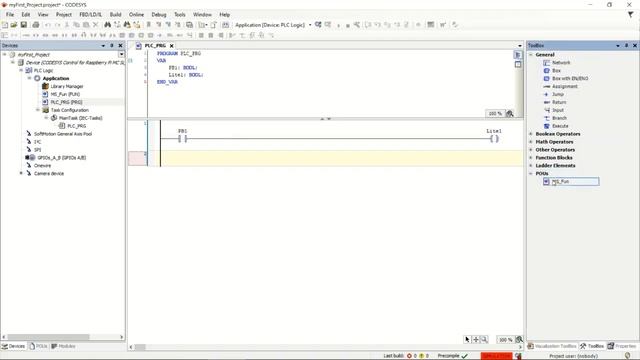Screen dimensions: 640x360
Task: Open the Online menu
Action: click(x=136, y=15)
